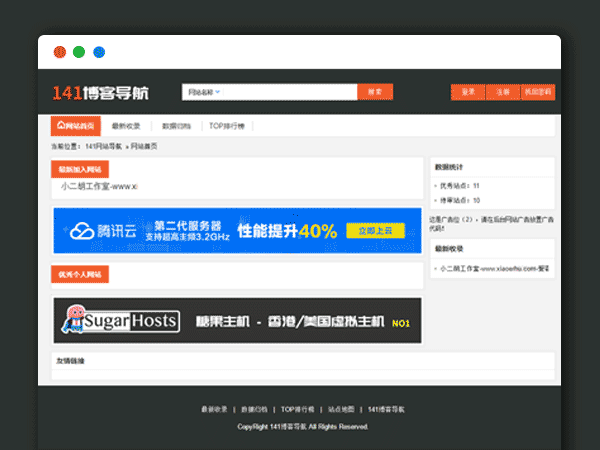Click the green window dot
This screenshot has width=600, height=450.
click(x=79, y=52)
